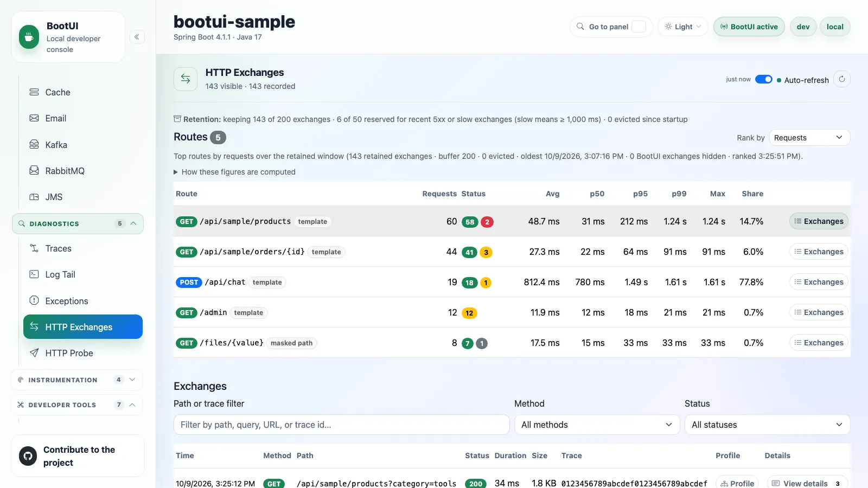Click View details for the first exchange

tap(807, 483)
